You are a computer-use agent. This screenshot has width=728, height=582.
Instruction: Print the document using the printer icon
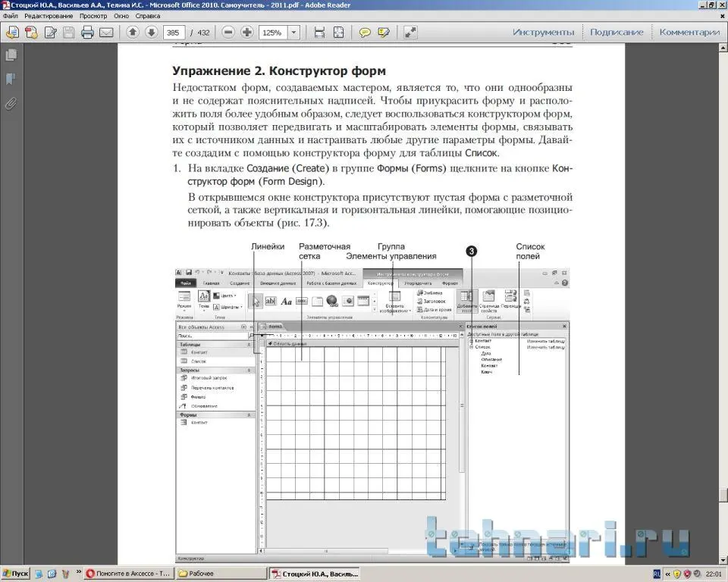[87, 33]
